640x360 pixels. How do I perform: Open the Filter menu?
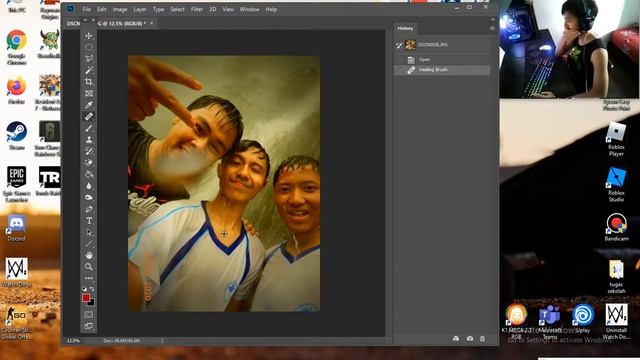[197, 9]
